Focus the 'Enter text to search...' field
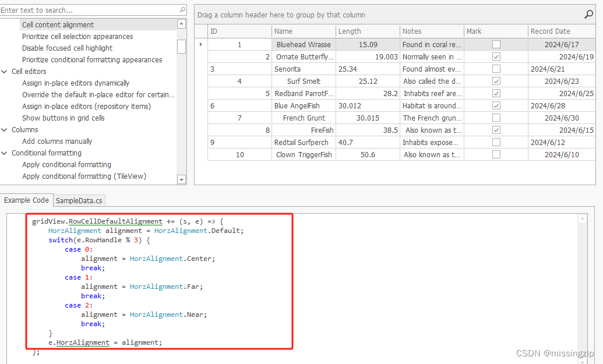This screenshot has height=364, width=603. 90,10
